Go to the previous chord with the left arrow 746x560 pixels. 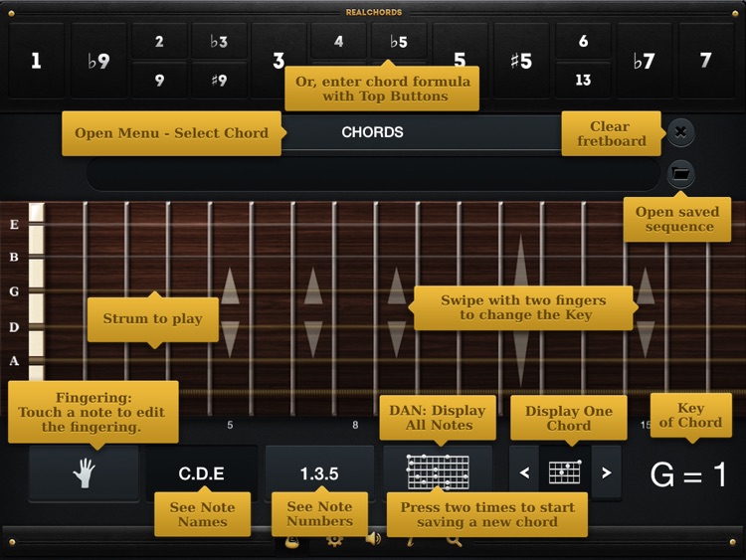click(524, 472)
